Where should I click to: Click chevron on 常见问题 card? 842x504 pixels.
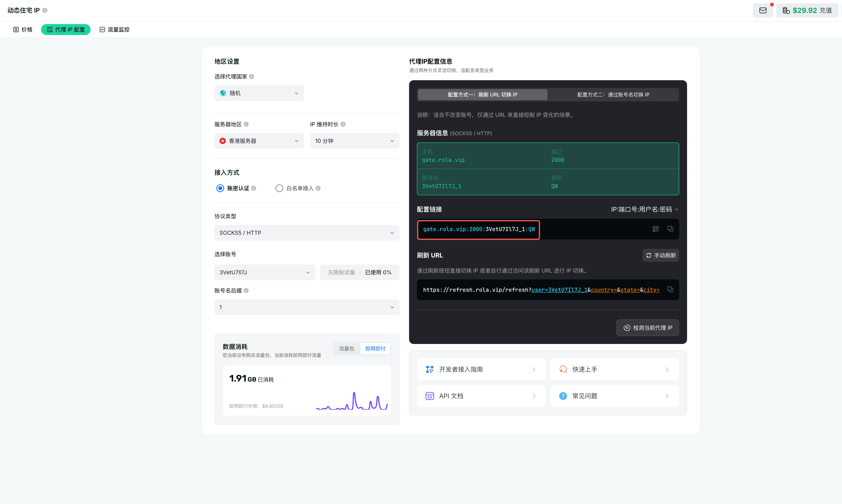coord(667,396)
